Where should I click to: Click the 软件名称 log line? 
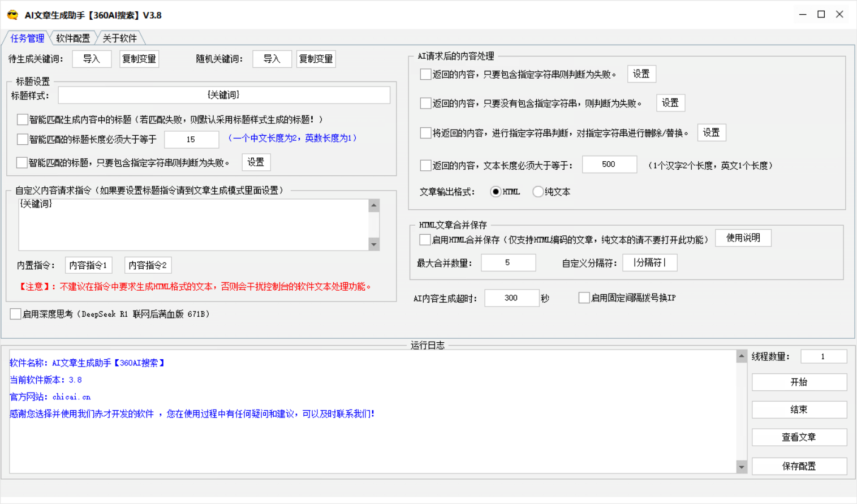click(87, 363)
